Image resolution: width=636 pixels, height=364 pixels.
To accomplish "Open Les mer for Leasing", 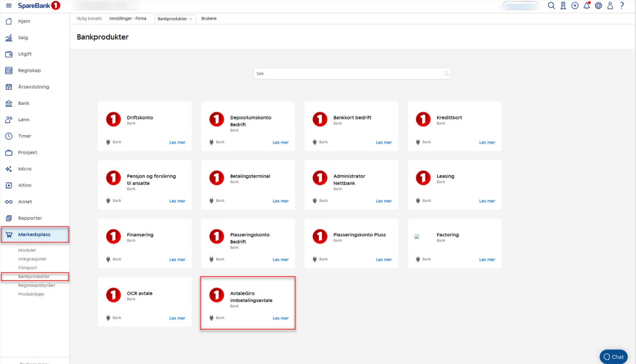I will click(487, 201).
